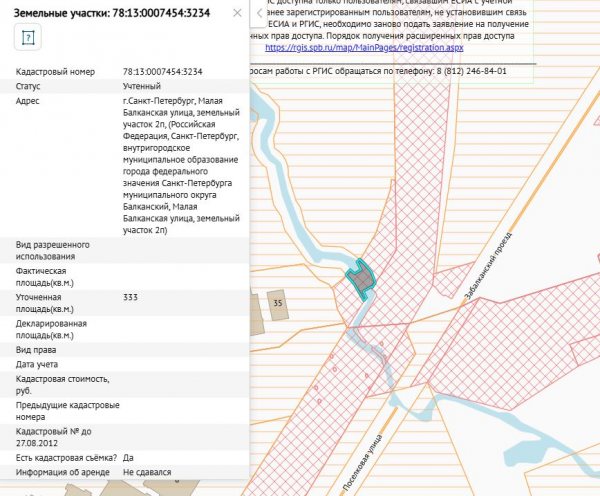Click the Кадастровая стоимость, руб. row label
Screen dimensions: 600x496
coord(55,385)
